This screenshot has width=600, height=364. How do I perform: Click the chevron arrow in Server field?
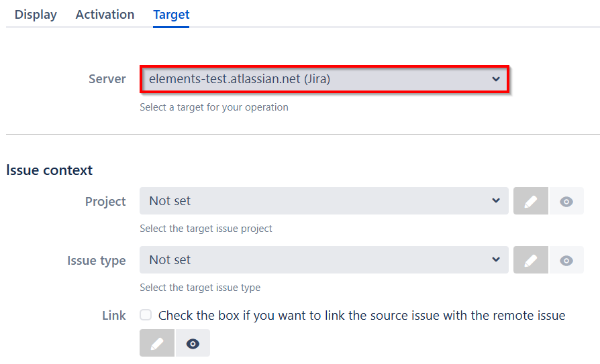(x=496, y=79)
